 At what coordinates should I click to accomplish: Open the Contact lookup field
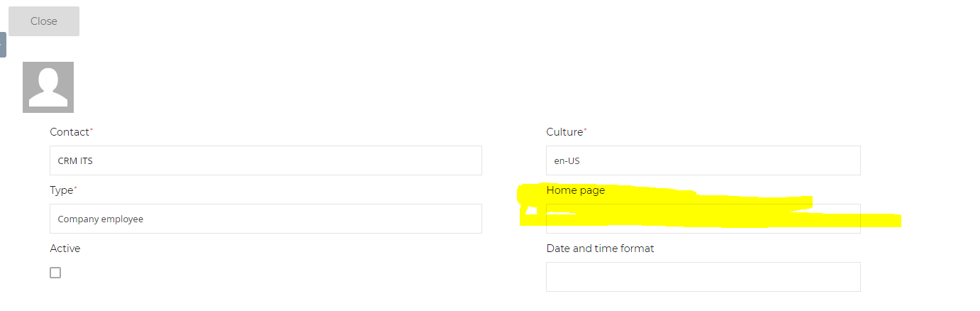[x=266, y=160]
